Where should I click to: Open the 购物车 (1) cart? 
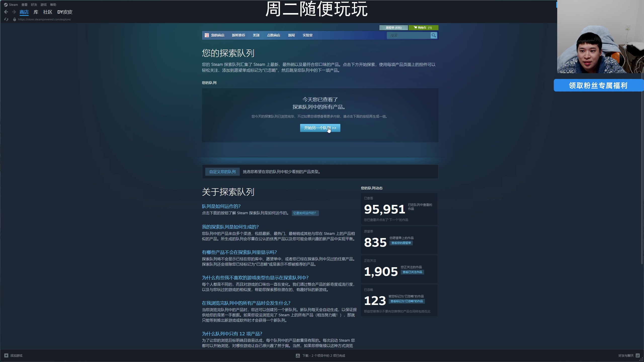[x=423, y=28]
